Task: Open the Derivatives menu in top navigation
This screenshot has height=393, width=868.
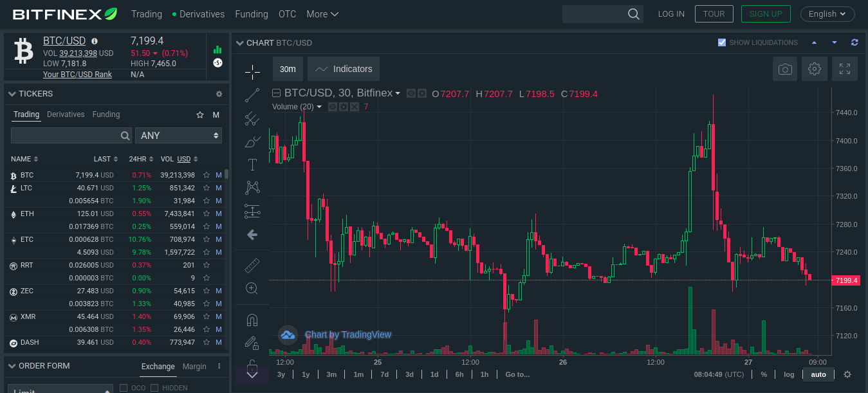Action: point(199,14)
